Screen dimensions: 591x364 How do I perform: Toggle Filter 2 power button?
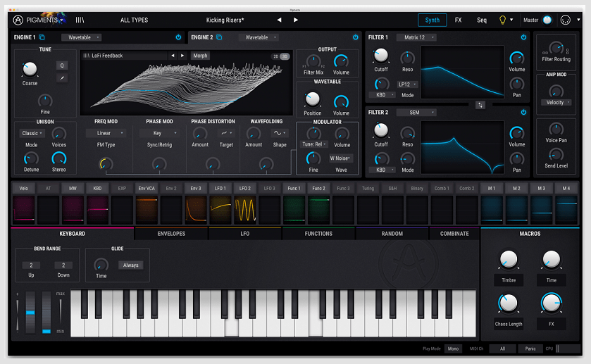tap(523, 112)
